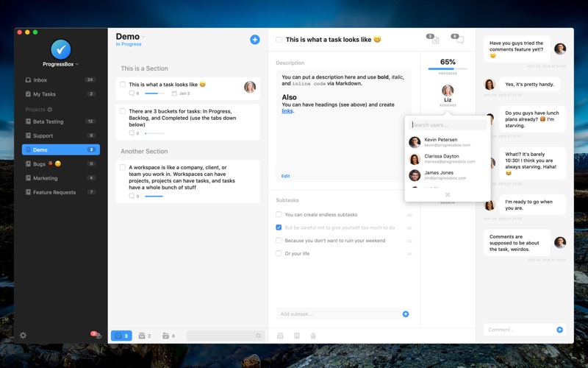This screenshot has width=588, height=368.
Task: Open Demo project title dropdown
Action: tap(130, 36)
